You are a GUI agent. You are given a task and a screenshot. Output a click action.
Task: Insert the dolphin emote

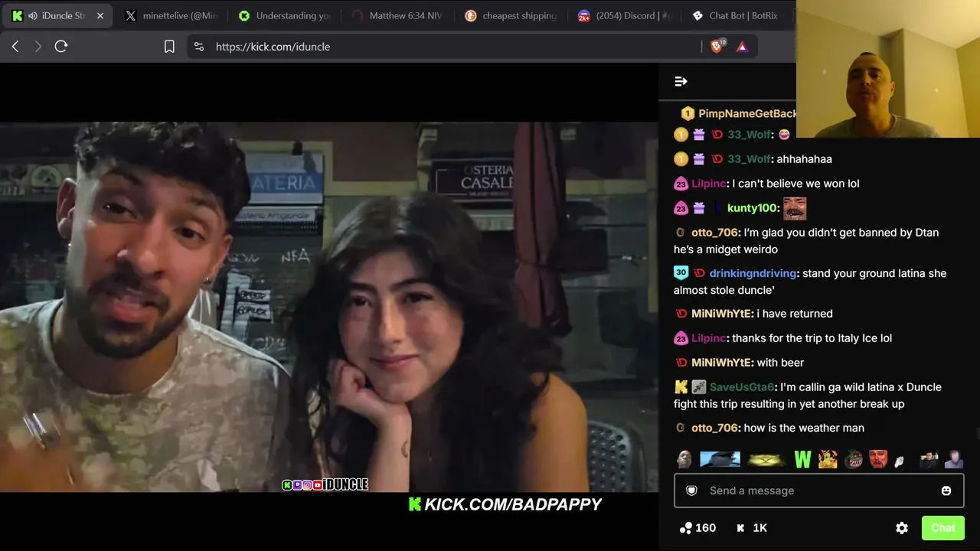[720, 459]
